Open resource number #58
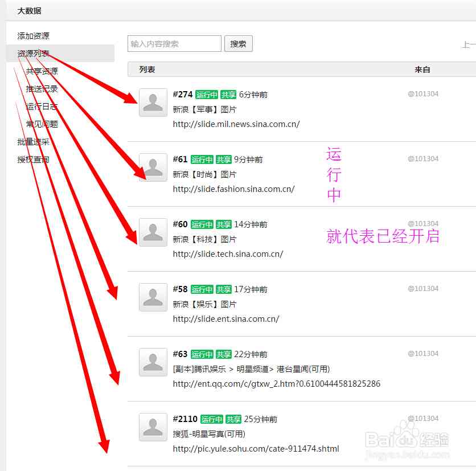 click(180, 289)
